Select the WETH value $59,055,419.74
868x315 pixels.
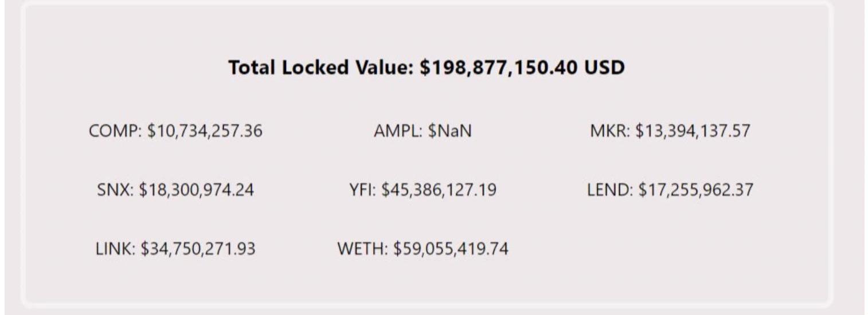451,249
